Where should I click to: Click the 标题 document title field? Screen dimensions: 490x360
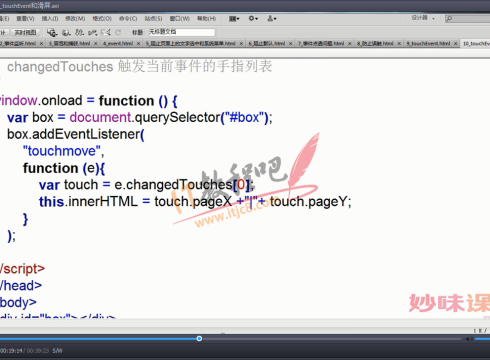coord(181,32)
